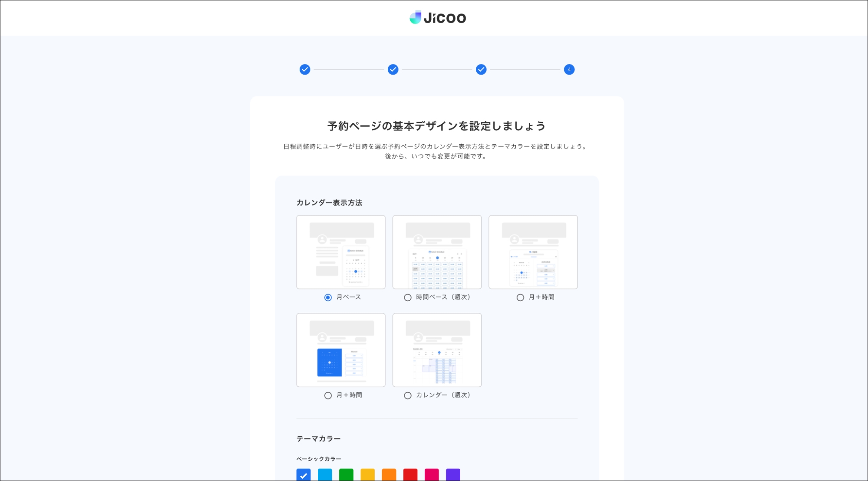Viewport: 868px width, 481px height.
Task: Click the 月＋時間 preview in the top row
Action: click(533, 252)
